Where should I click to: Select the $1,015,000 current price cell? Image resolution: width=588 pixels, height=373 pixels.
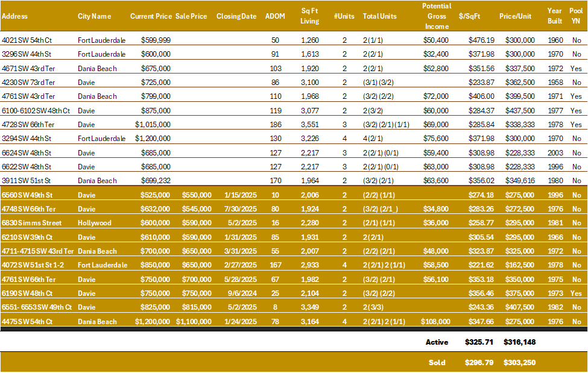(153, 125)
